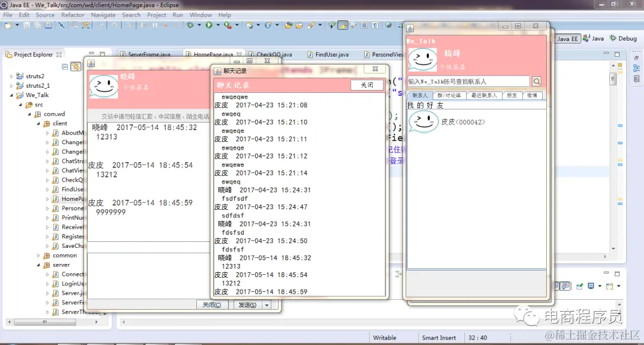Expand the struts2 project node

[11, 76]
